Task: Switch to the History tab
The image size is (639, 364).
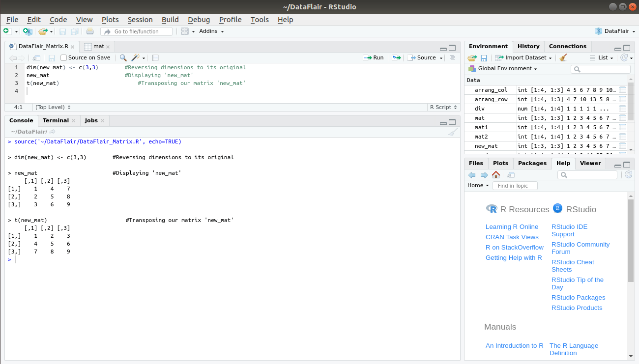Action: point(528,46)
